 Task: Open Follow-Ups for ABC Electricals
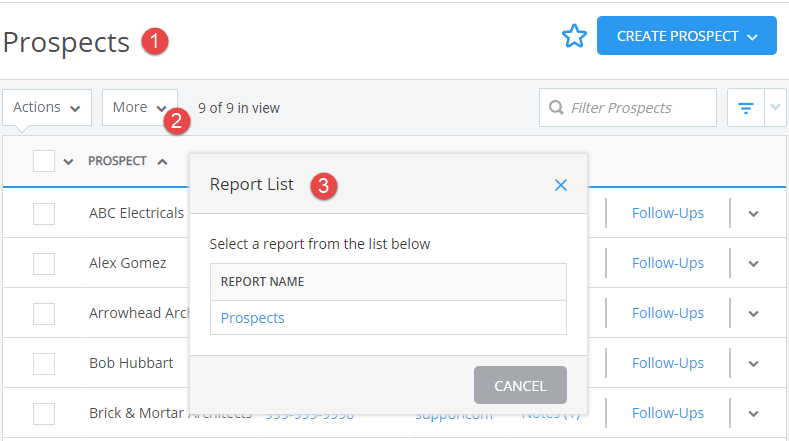click(x=668, y=213)
